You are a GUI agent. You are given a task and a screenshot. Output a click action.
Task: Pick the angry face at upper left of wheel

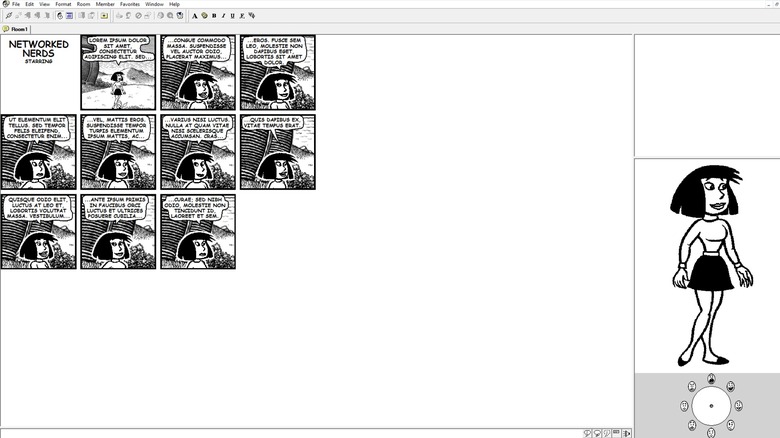point(692,386)
